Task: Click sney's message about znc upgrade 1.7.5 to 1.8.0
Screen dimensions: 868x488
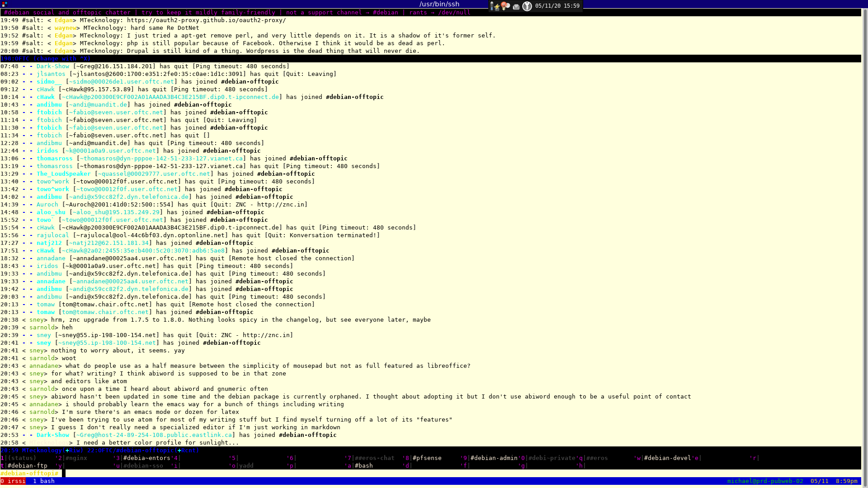Action: click(x=241, y=320)
